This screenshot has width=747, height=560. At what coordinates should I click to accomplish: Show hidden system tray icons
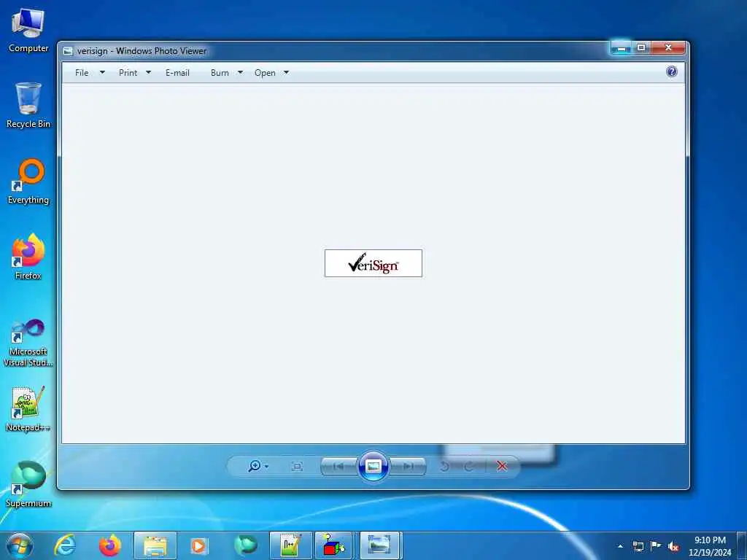[620, 546]
